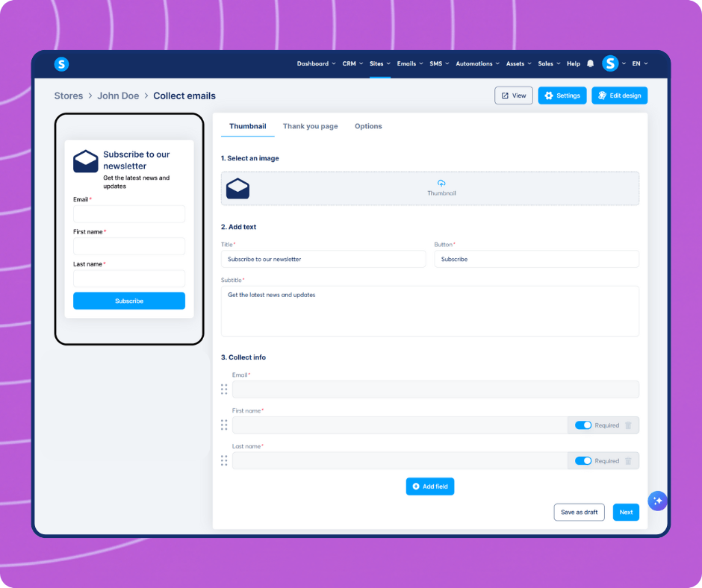Screen dimensions: 702x588
Task: Select the envelope thumbnail image in uploader
Action: pos(237,188)
